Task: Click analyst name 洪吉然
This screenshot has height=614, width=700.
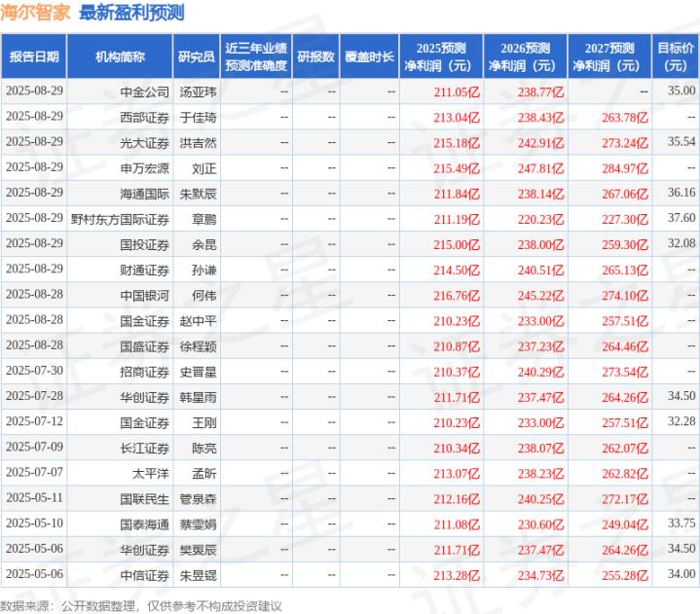Action: pos(199,143)
